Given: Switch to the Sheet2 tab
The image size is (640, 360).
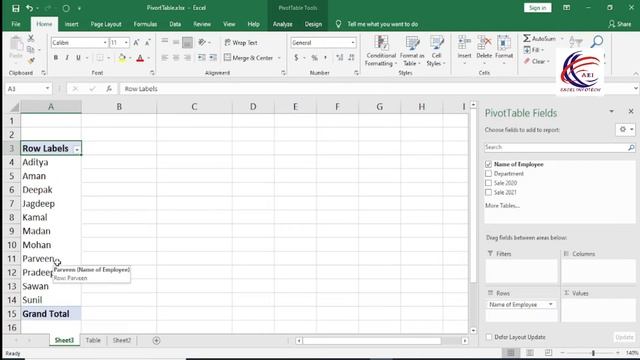Looking at the screenshot, I should [122, 340].
